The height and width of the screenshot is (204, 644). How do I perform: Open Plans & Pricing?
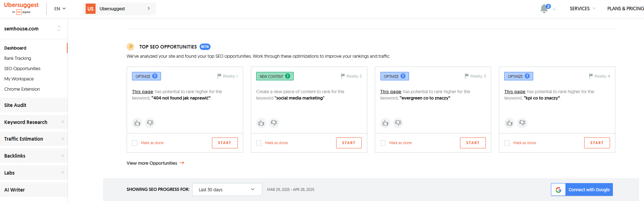(x=625, y=8)
